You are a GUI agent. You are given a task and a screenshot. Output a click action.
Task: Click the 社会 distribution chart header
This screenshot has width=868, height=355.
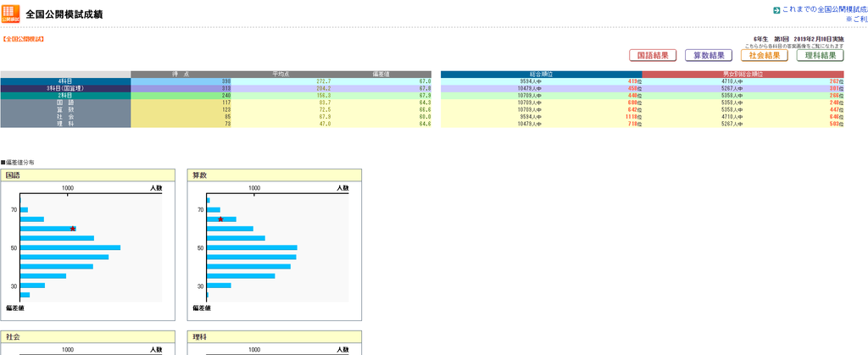(88, 336)
